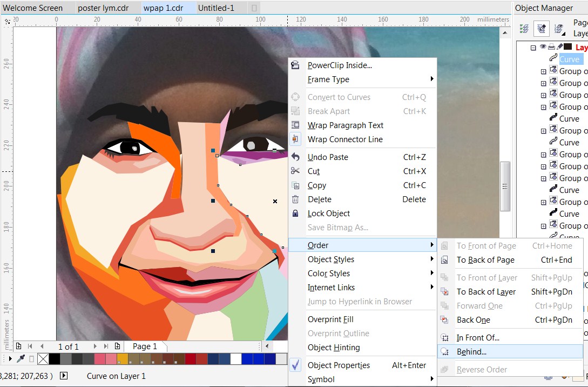Click the No Fill (X) swatch icon
Screen dimensions: 588x387
[43, 359]
